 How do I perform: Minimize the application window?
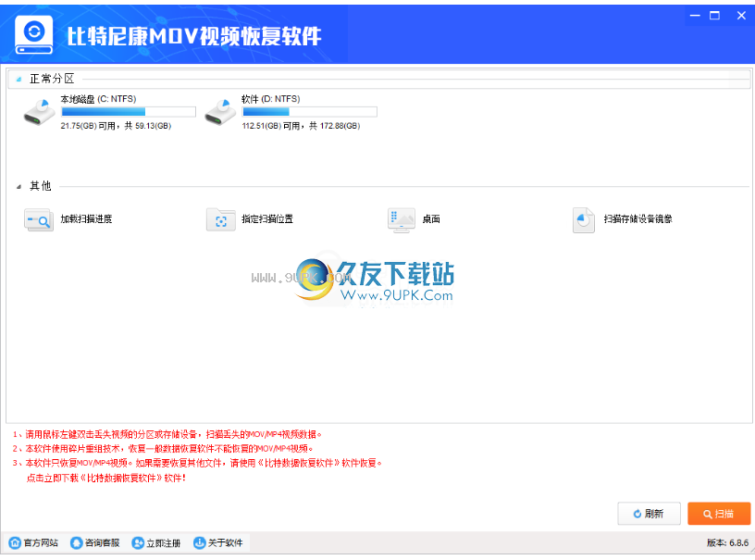pos(695,16)
